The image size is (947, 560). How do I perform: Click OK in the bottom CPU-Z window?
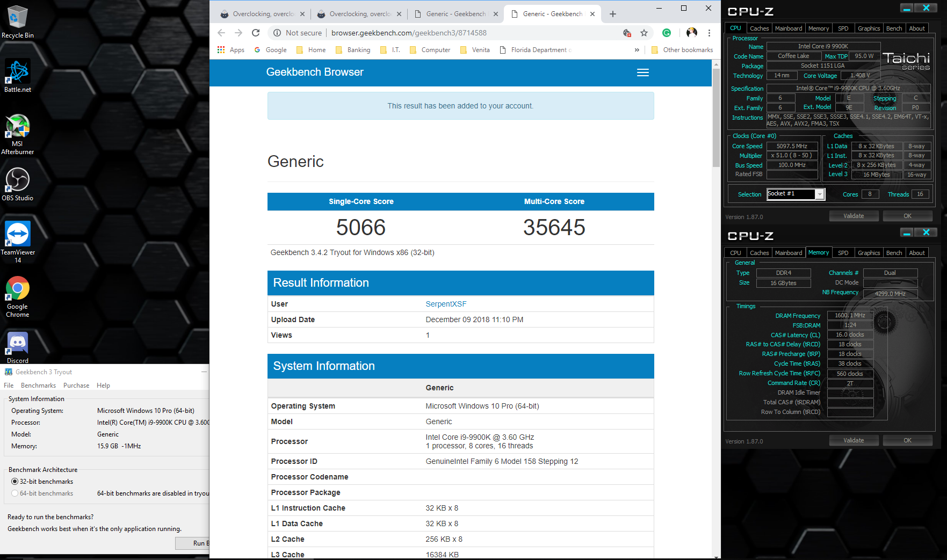907,440
